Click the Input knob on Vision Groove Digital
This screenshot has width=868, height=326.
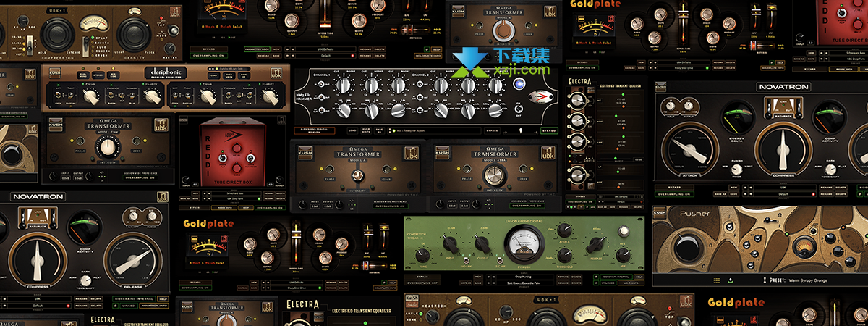click(448, 244)
